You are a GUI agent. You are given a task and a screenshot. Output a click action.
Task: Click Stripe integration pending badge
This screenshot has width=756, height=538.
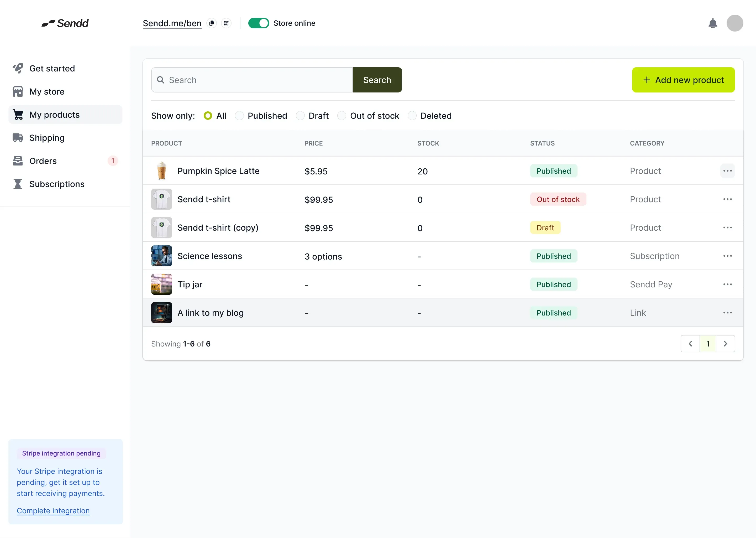click(61, 453)
